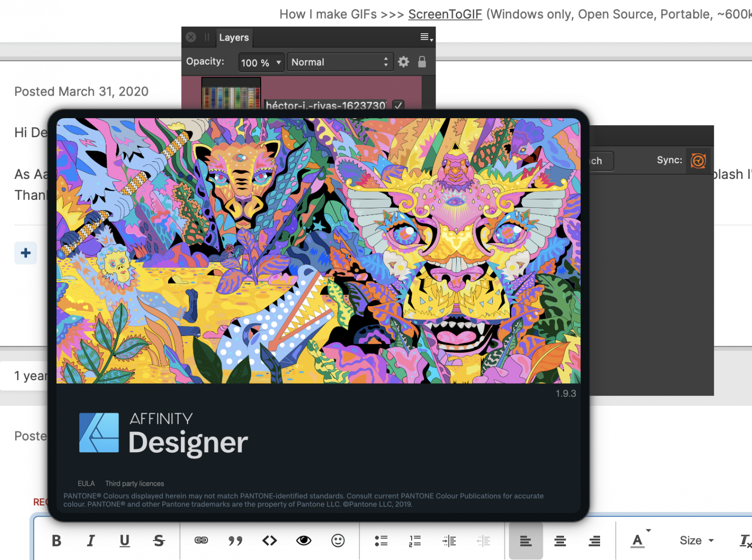The height and width of the screenshot is (560, 752).
Task: Open the ScreenToGIF link
Action: coord(445,14)
